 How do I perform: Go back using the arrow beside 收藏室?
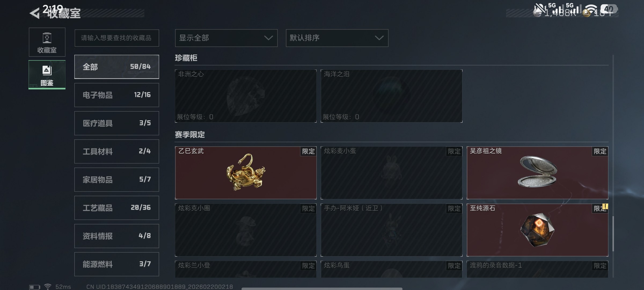pos(35,13)
